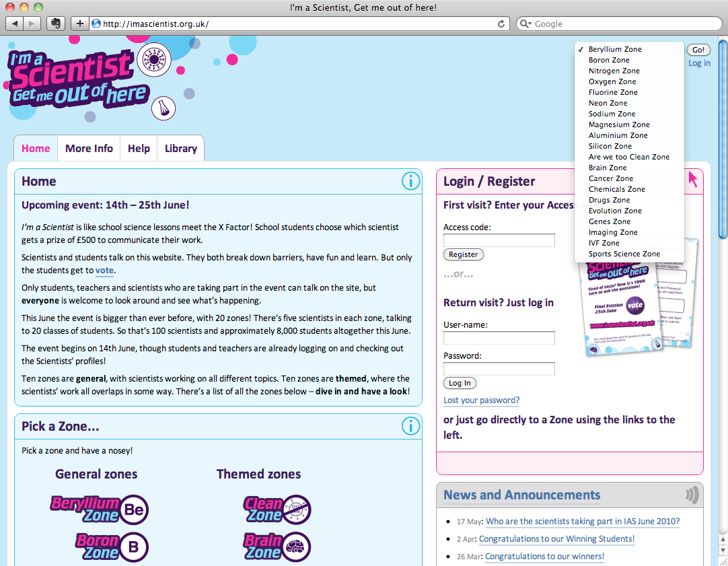This screenshot has height=566, width=728.
Task: Open 'Congratulations to our Winning Students!' link
Action: [556, 538]
